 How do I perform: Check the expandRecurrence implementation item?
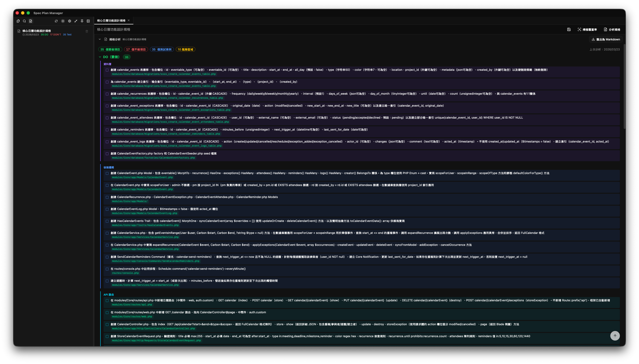(x=107, y=245)
